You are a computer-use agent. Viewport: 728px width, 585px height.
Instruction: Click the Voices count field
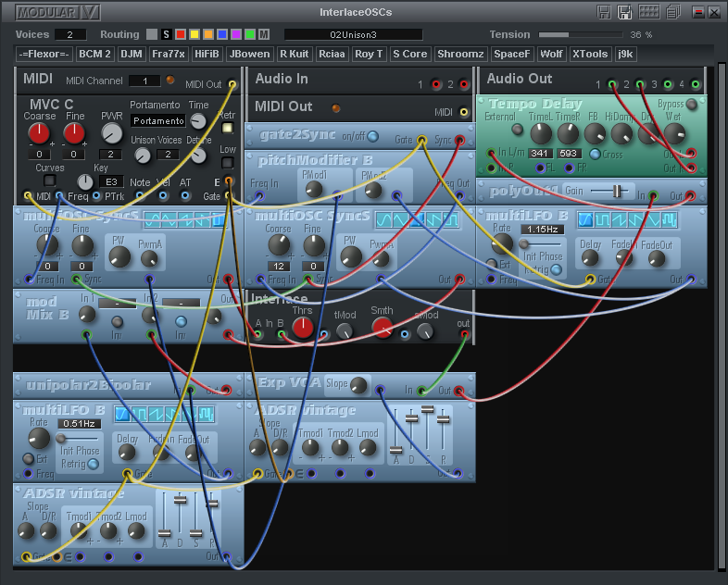tap(70, 34)
